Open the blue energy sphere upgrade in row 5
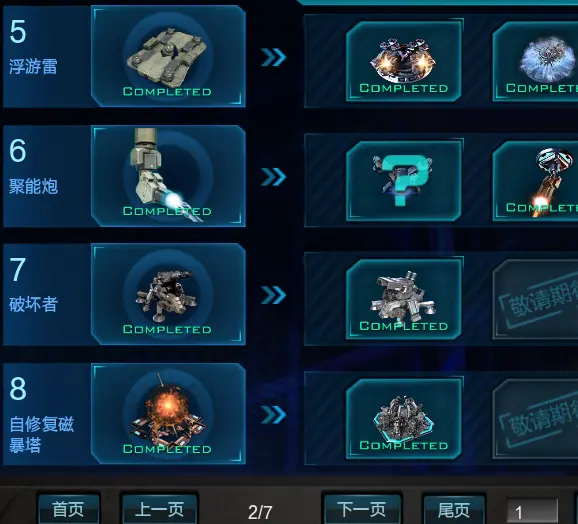 [535, 61]
